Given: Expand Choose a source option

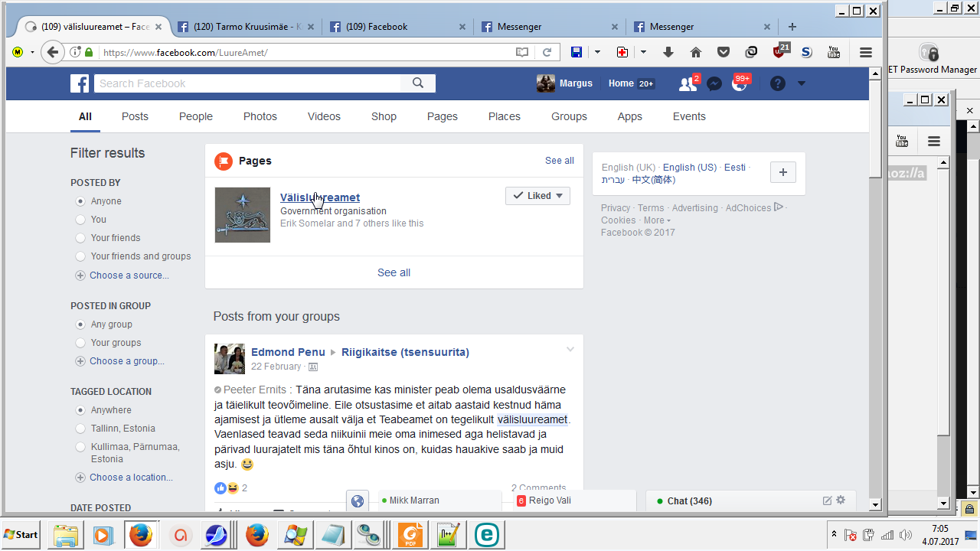Looking at the screenshot, I should tap(122, 275).
